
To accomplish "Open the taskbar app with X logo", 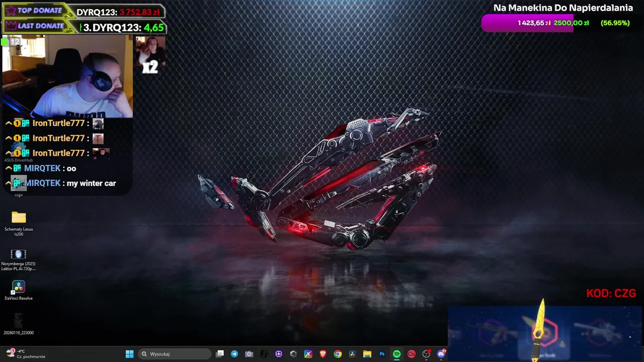I will tap(308, 354).
